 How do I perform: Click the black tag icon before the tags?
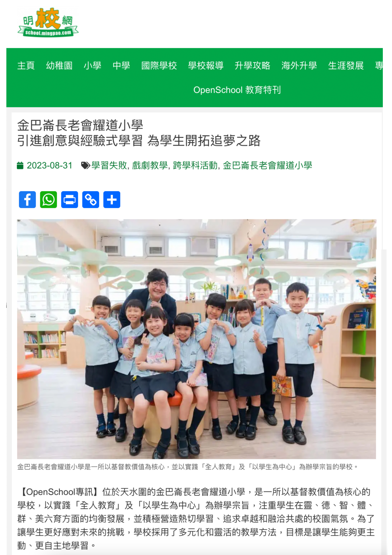[x=86, y=165]
